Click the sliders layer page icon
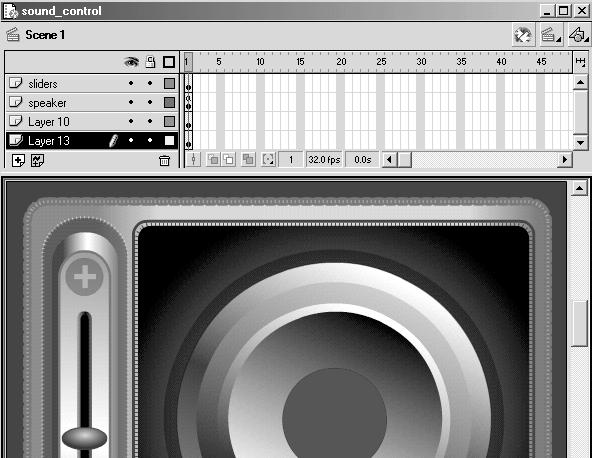 coord(15,83)
